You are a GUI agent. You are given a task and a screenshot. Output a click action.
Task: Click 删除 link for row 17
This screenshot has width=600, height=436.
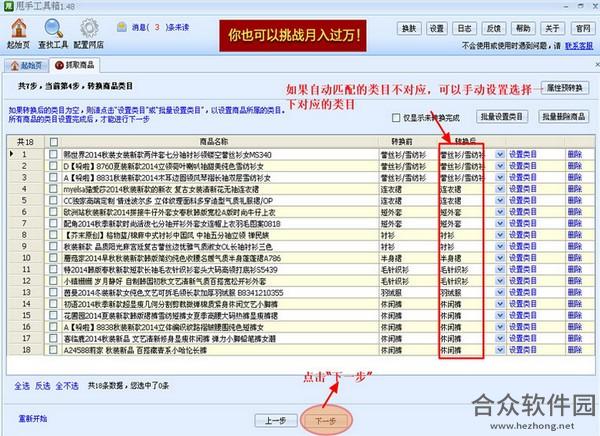575,338
